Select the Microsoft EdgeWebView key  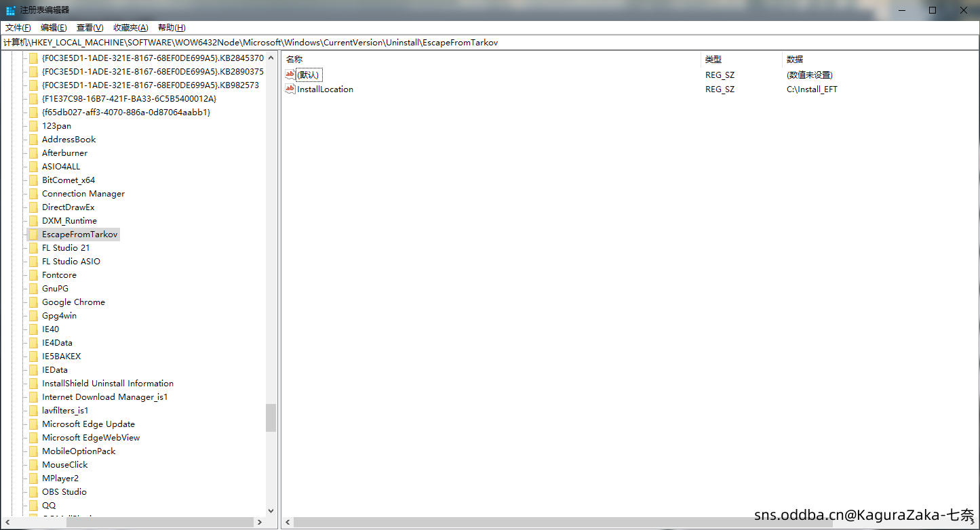(91, 438)
